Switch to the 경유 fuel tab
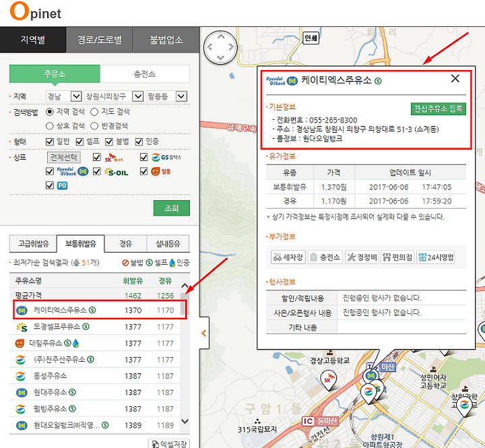Image resolution: width=485 pixels, height=448 pixels. (125, 244)
